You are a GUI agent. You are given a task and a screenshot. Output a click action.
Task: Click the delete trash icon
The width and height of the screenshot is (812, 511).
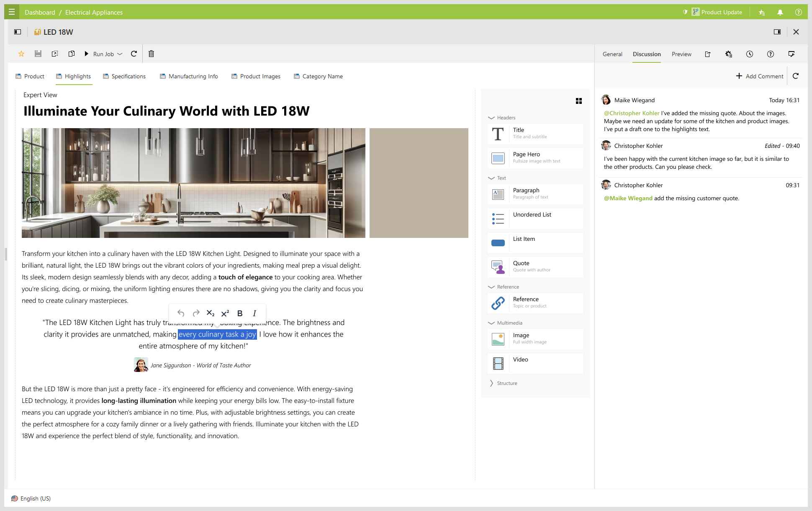tap(152, 54)
